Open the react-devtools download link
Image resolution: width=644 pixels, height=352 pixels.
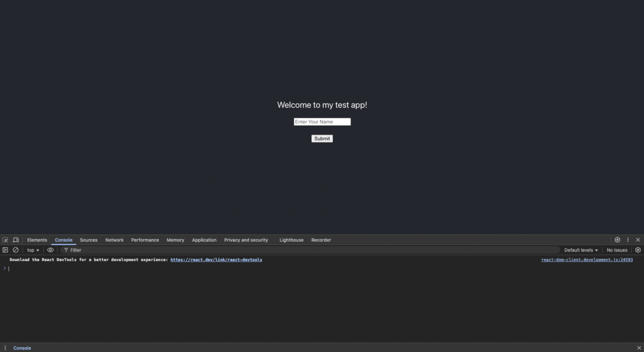click(x=216, y=260)
